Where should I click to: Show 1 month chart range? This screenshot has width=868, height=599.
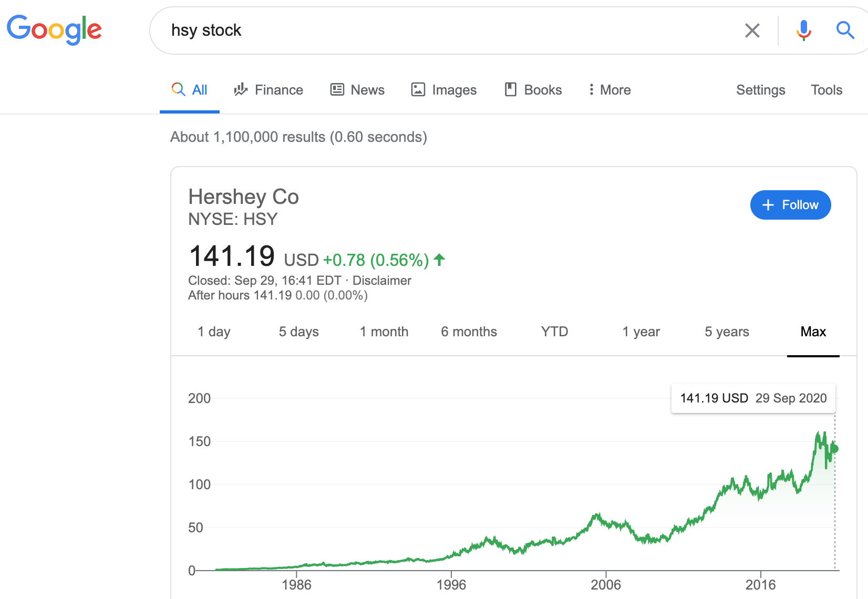384,332
